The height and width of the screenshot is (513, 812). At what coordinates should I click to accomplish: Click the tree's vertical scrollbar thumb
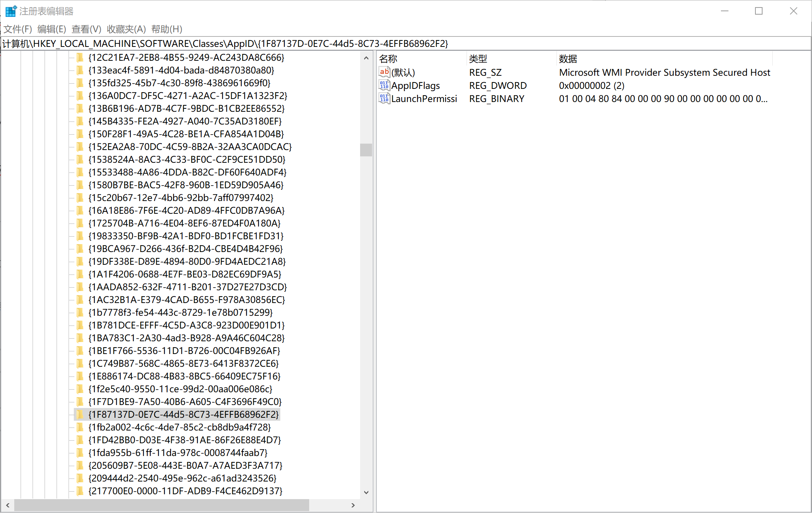pos(366,150)
